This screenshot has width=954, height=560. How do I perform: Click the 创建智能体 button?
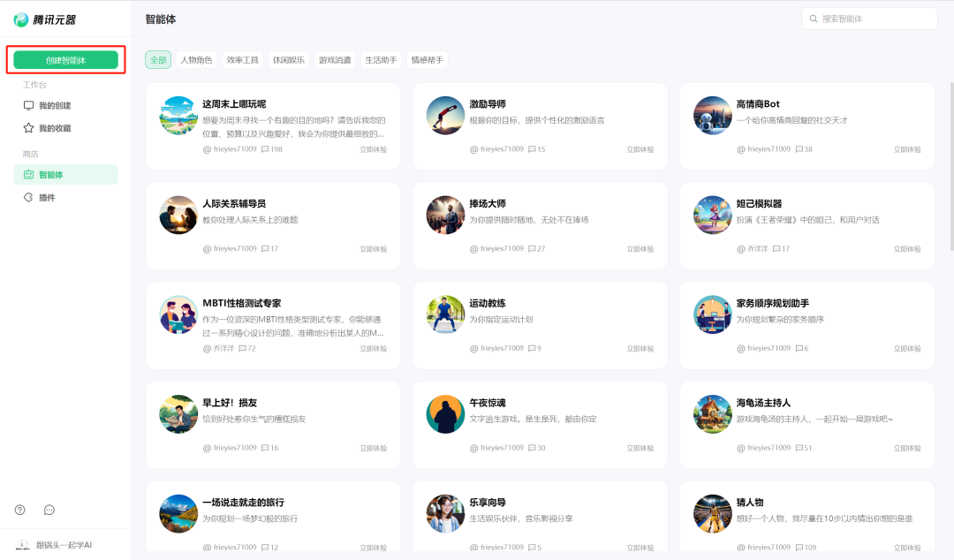click(65, 59)
